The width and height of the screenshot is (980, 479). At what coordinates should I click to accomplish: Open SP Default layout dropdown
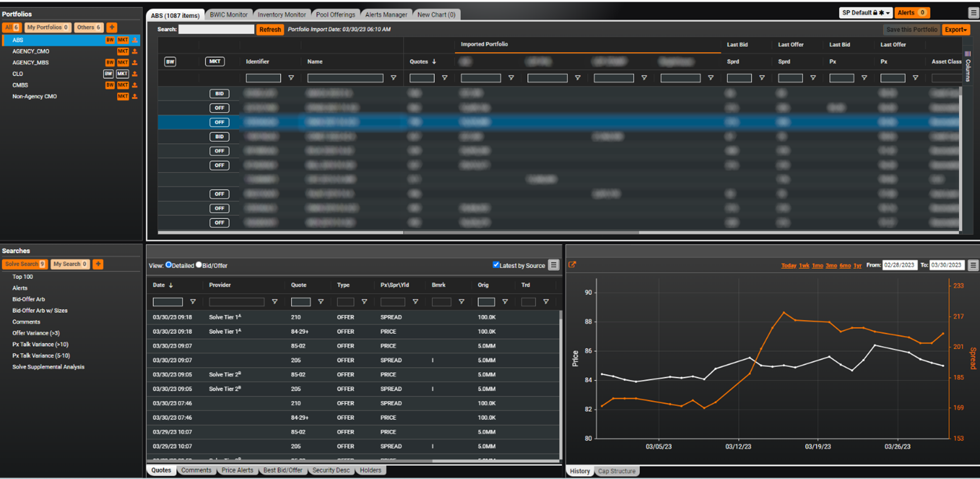click(x=865, y=13)
